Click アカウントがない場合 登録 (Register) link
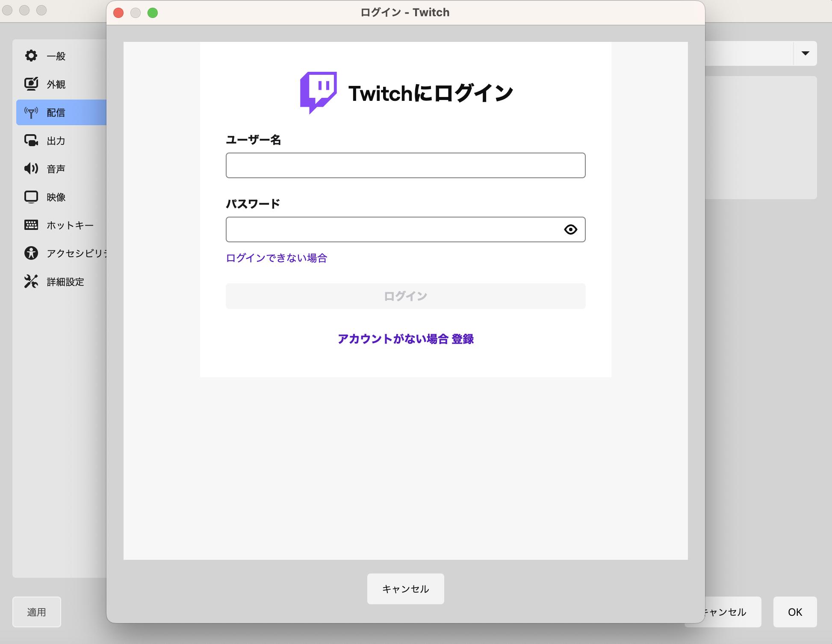Screen dimensions: 832x644 coord(405,339)
